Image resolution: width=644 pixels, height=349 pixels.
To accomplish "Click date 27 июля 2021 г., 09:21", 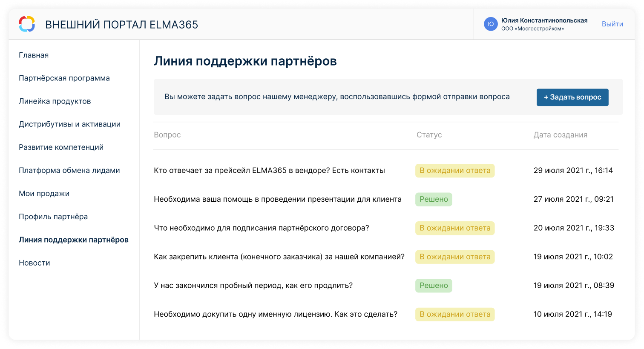I will (x=573, y=199).
